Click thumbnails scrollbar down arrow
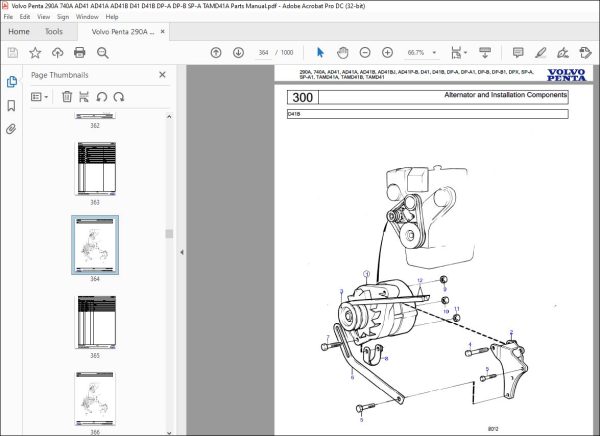This screenshot has width=600, height=436. tap(169, 433)
